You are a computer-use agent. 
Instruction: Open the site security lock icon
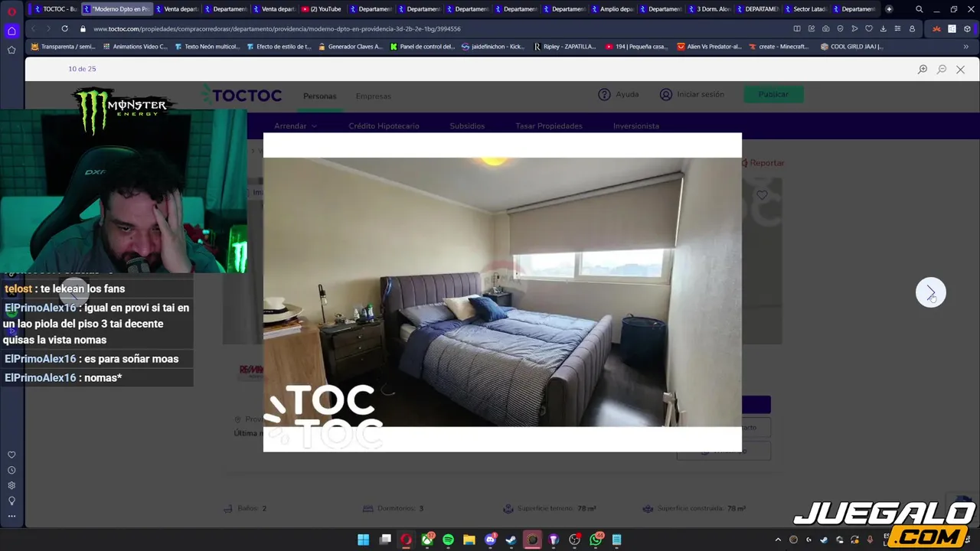tap(83, 28)
